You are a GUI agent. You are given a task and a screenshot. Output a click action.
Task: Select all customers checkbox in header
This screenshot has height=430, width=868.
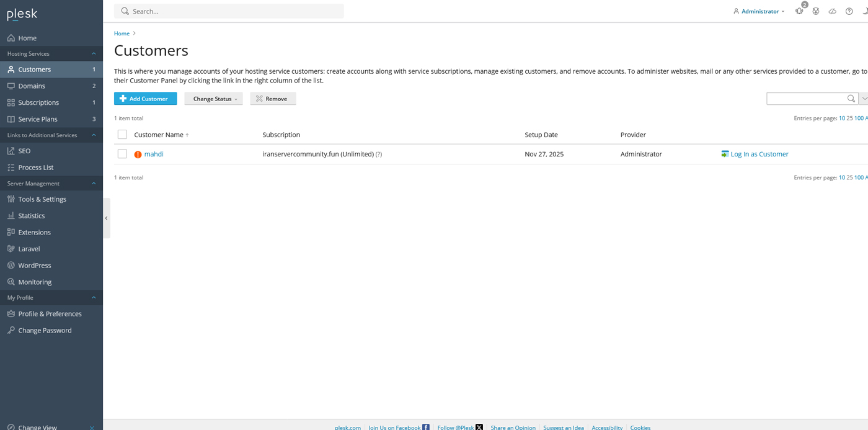(x=122, y=135)
